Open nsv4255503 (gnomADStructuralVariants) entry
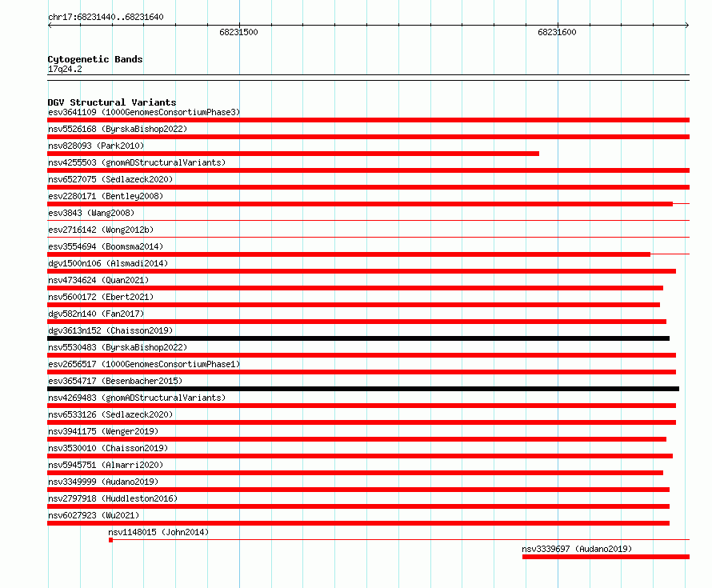The image size is (712, 588). [137, 162]
